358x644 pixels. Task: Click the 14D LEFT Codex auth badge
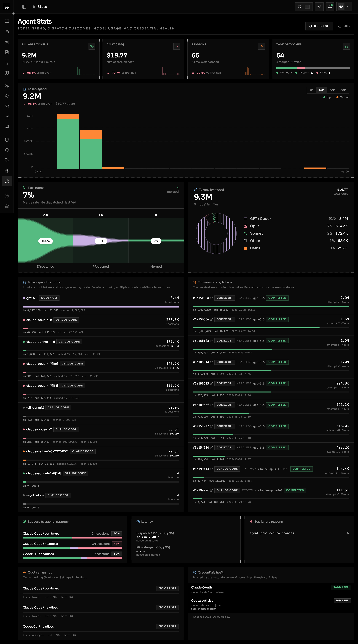point(342,601)
